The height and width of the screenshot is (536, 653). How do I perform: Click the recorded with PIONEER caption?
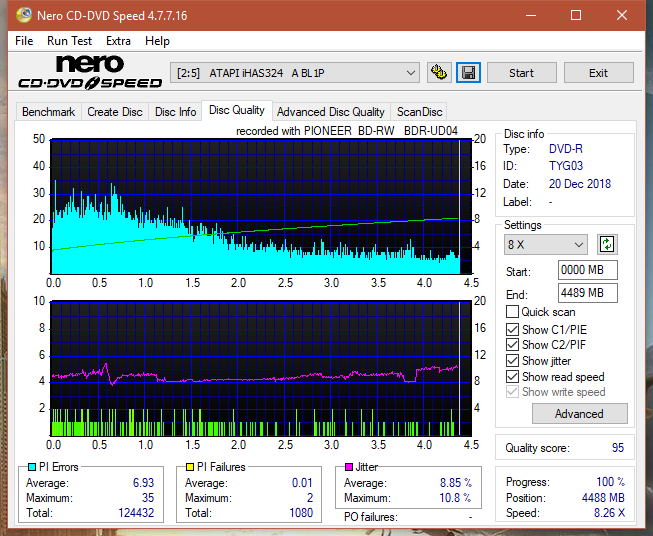click(x=347, y=131)
